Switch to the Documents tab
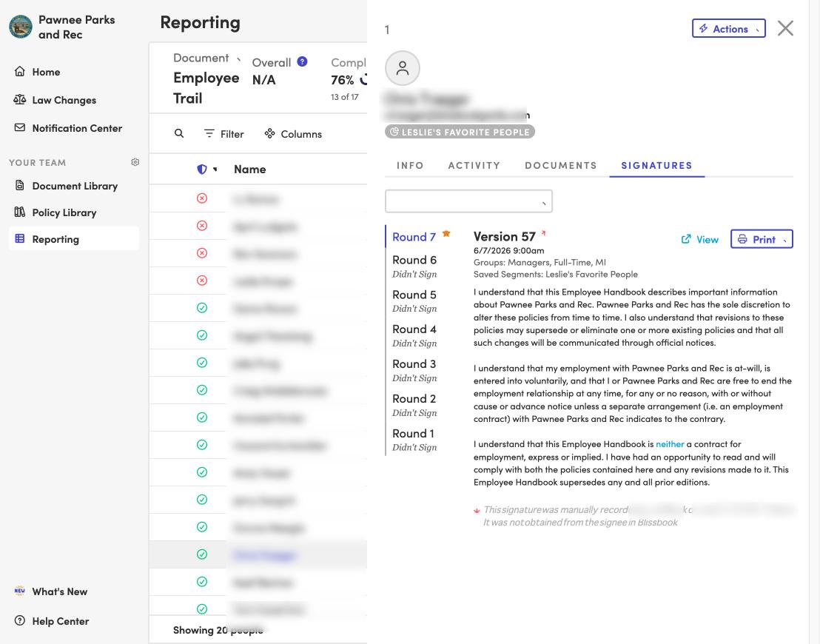The image size is (820, 644). pyautogui.click(x=561, y=165)
